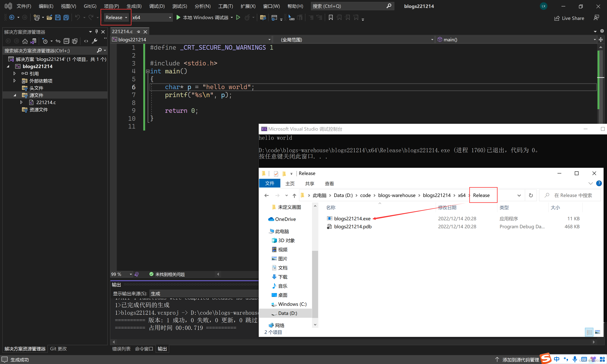607x364 pixels.
Task: Click the view code angle-brackets icon
Action: pyautogui.click(x=86, y=41)
